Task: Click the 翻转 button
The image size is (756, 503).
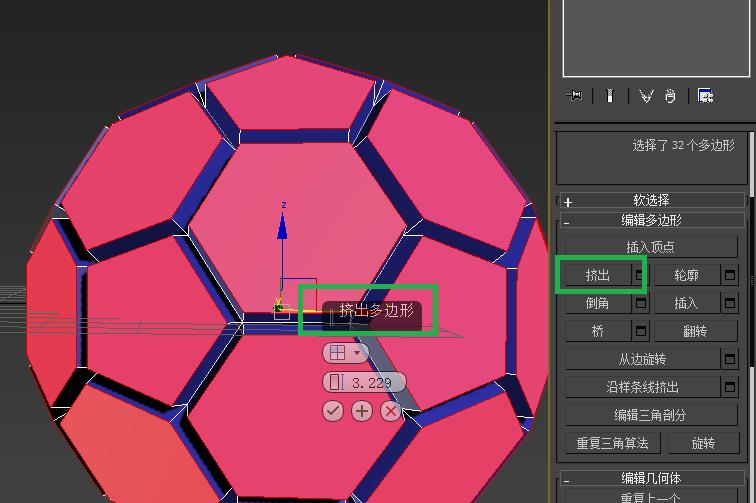Action: (x=696, y=331)
